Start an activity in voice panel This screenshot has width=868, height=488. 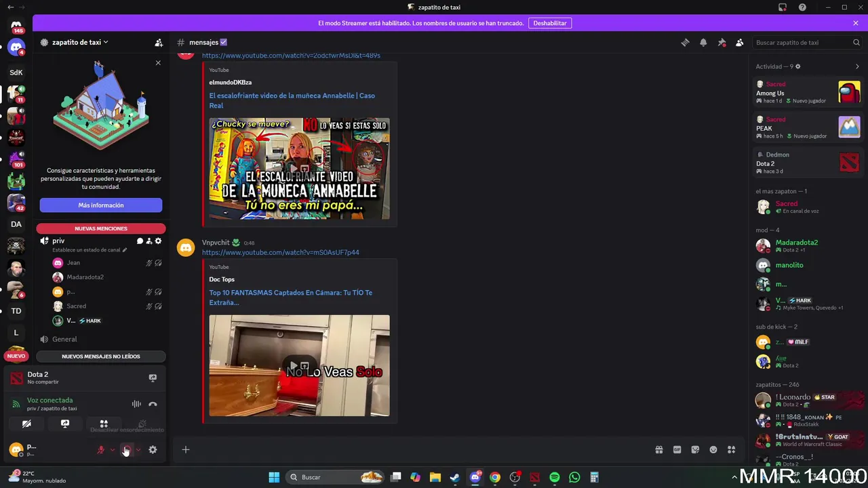tap(104, 424)
